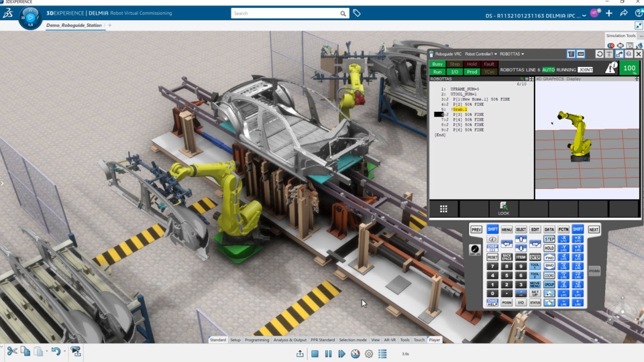
Task: Click the update/export icon next to undo
Action: [x=76, y=351]
